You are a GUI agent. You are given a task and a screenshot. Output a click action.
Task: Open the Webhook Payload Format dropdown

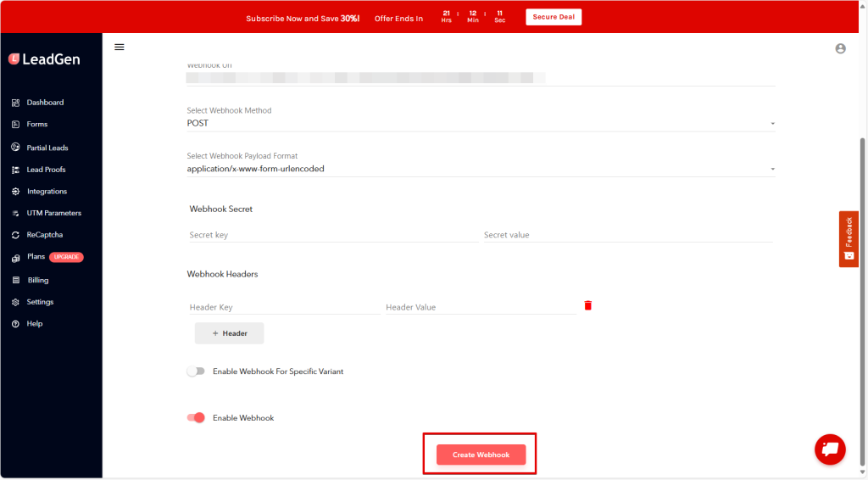[x=481, y=169]
